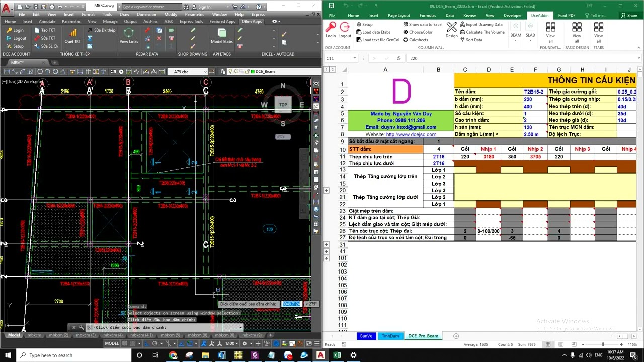Click Model Etabs in API Etabs panel
Image resolution: width=644 pixels, height=362 pixels.
(221, 36)
